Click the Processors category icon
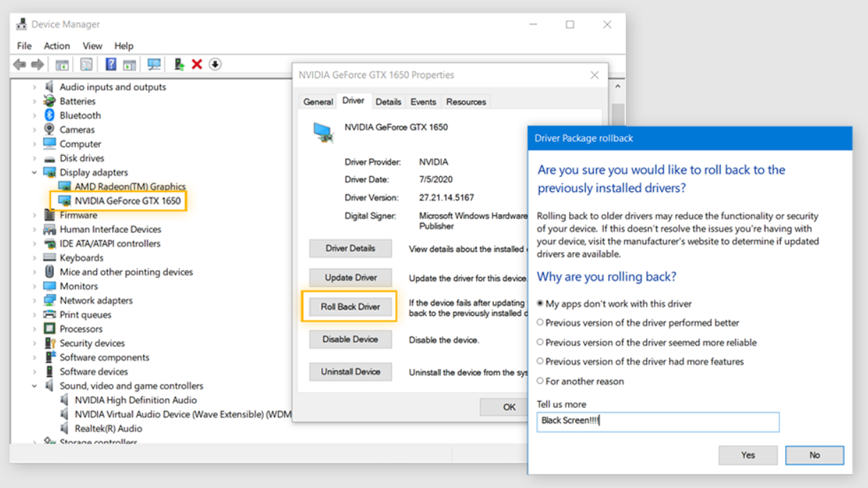The width and height of the screenshot is (868, 488). 50,329
